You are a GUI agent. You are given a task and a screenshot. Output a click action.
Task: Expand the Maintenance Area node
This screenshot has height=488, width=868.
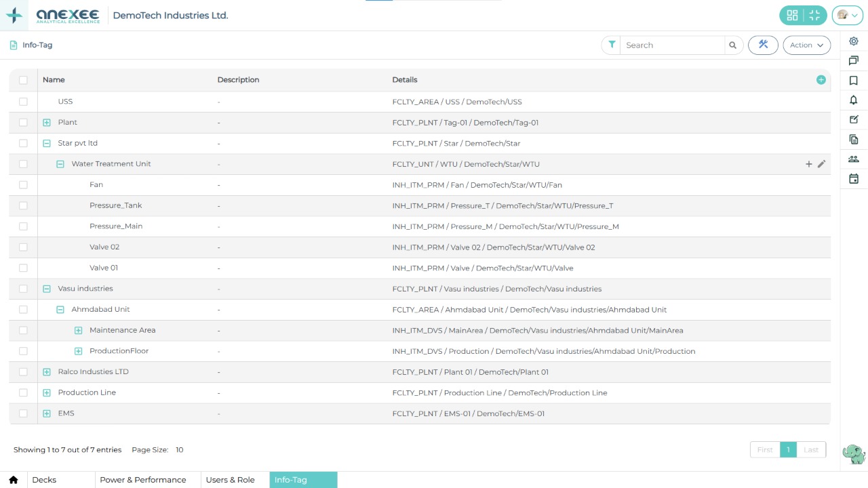[x=78, y=330]
